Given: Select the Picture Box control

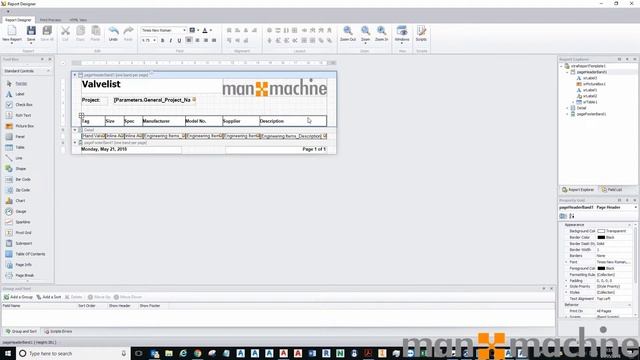Looking at the screenshot, I should [x=24, y=126].
